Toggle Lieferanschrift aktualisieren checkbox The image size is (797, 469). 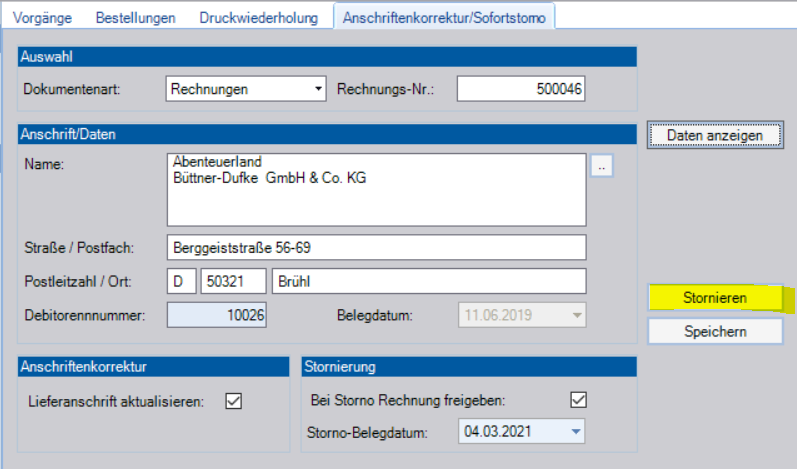234,401
